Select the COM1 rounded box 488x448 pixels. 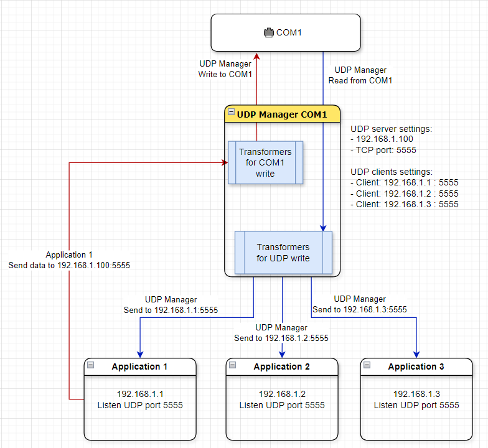tap(286, 32)
